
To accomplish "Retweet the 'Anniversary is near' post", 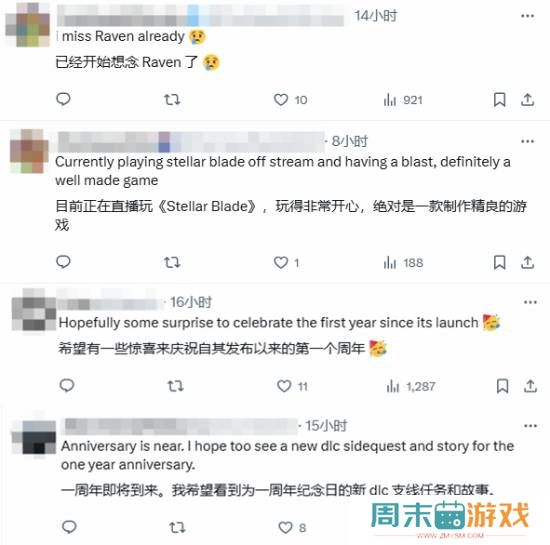I will [x=177, y=527].
